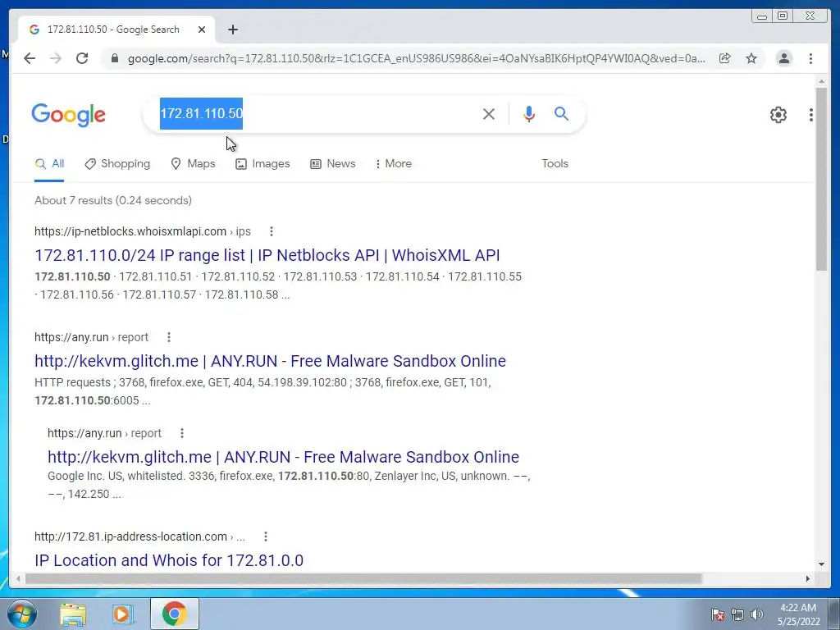The image size is (840, 630).
Task: Click the ip-netblocks.whoisxmlapi.com URL breadcrumb
Action: point(143,231)
